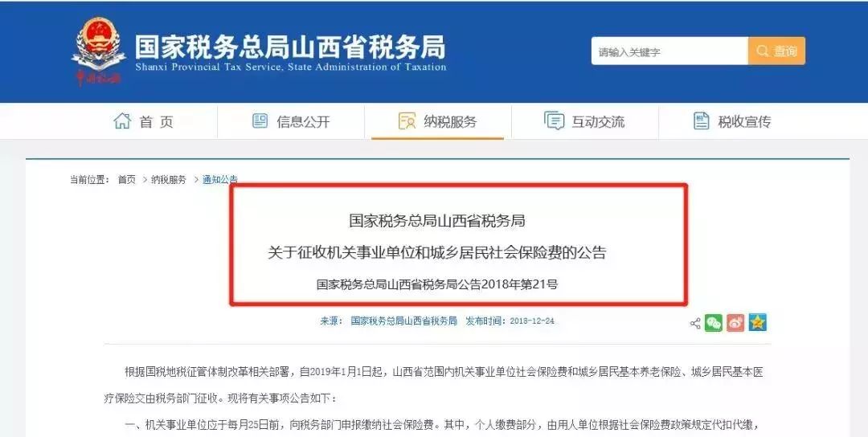This screenshot has height=437, width=868.
Task: Click the orange 查询 search button
Action: point(776,51)
